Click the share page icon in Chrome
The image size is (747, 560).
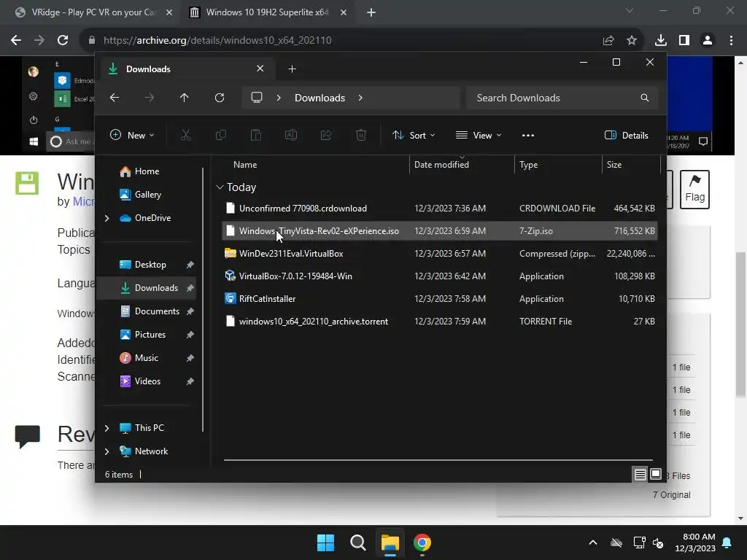point(608,40)
